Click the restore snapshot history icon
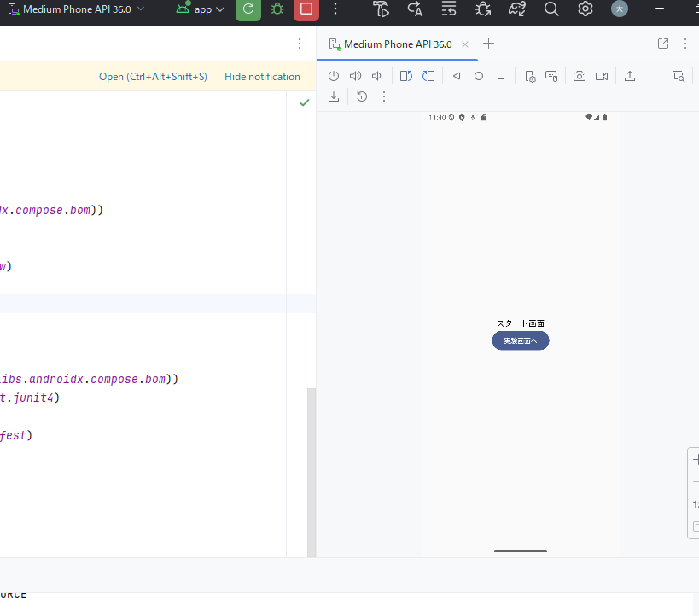699x616 pixels. 362,96
